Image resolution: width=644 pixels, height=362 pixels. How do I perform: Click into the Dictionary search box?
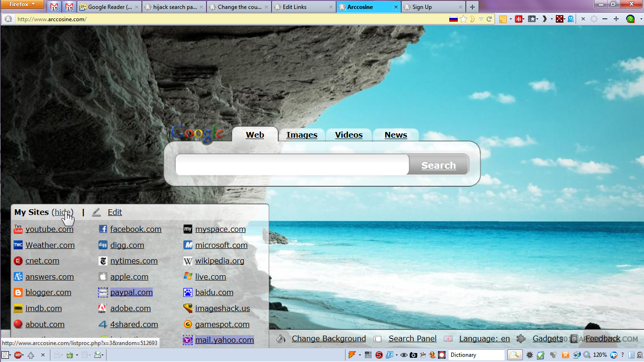(477, 355)
